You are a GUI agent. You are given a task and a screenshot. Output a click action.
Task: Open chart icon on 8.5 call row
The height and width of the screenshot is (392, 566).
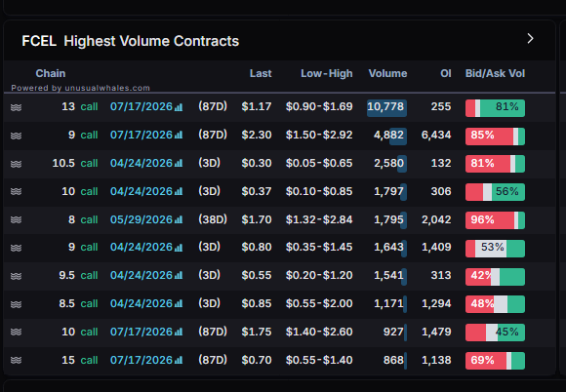[x=179, y=303]
